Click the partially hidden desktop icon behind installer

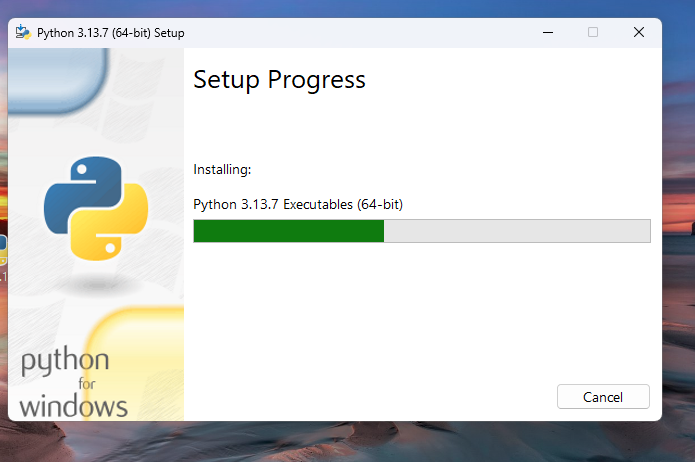pyautogui.click(x=3, y=245)
